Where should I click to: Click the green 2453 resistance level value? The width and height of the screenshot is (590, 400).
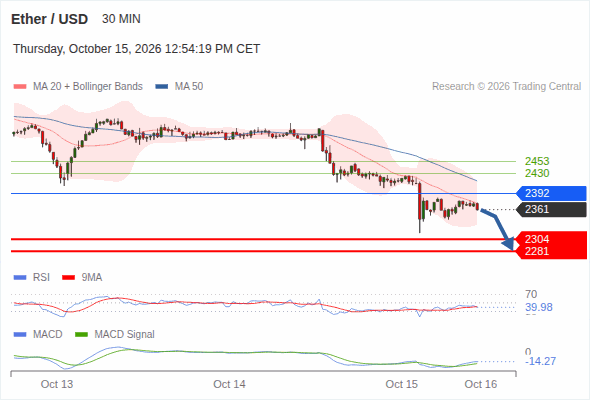(x=537, y=161)
